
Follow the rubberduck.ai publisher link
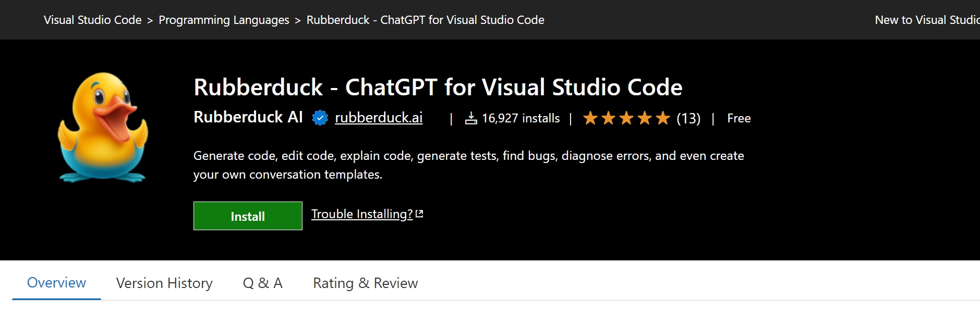pyautogui.click(x=378, y=118)
